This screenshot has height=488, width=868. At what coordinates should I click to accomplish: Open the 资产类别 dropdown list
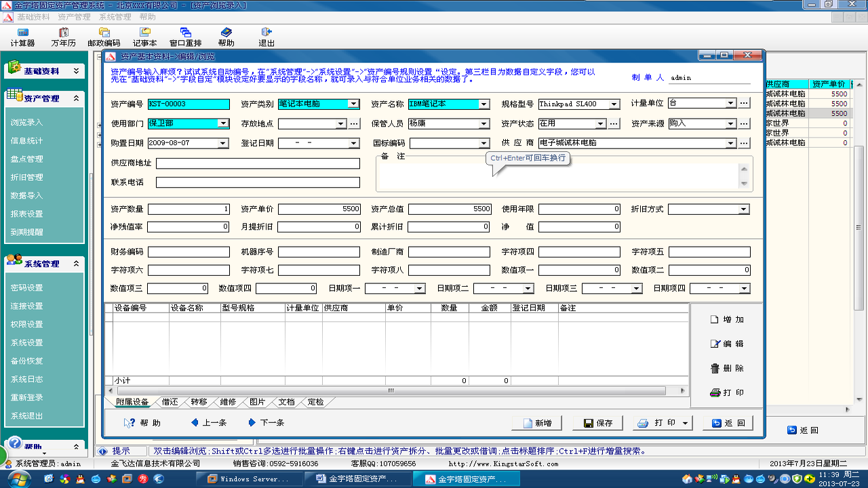[x=353, y=104]
